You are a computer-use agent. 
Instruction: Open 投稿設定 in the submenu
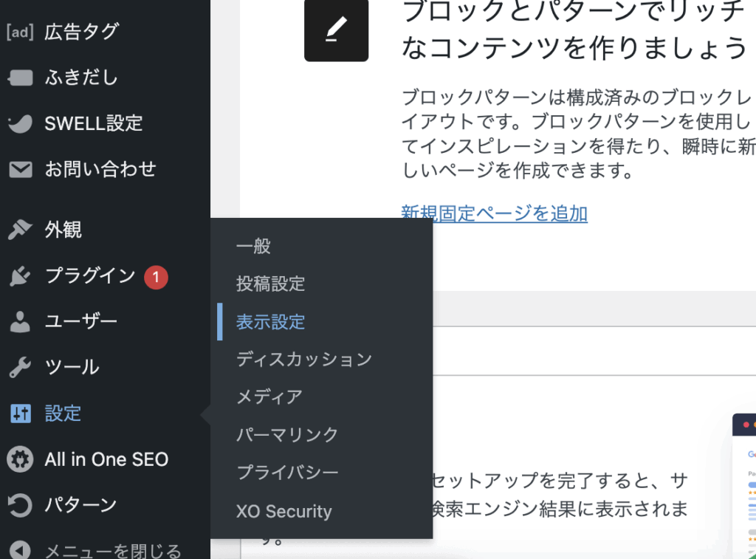pos(270,284)
